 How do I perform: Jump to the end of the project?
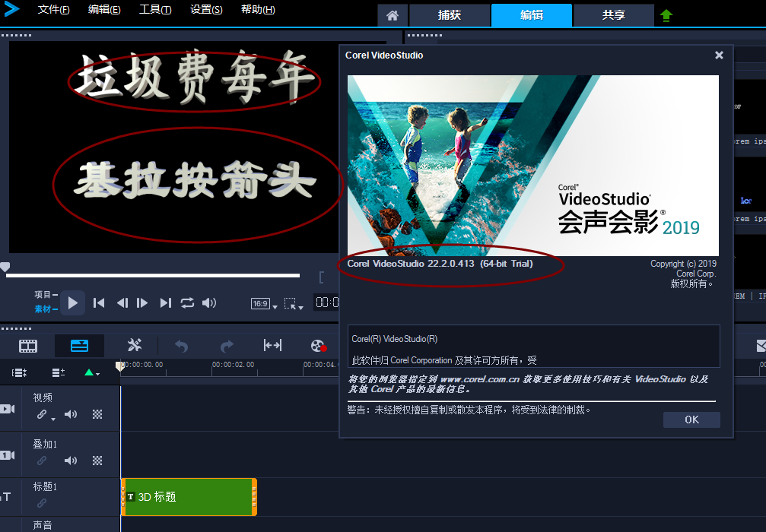pyautogui.click(x=166, y=303)
